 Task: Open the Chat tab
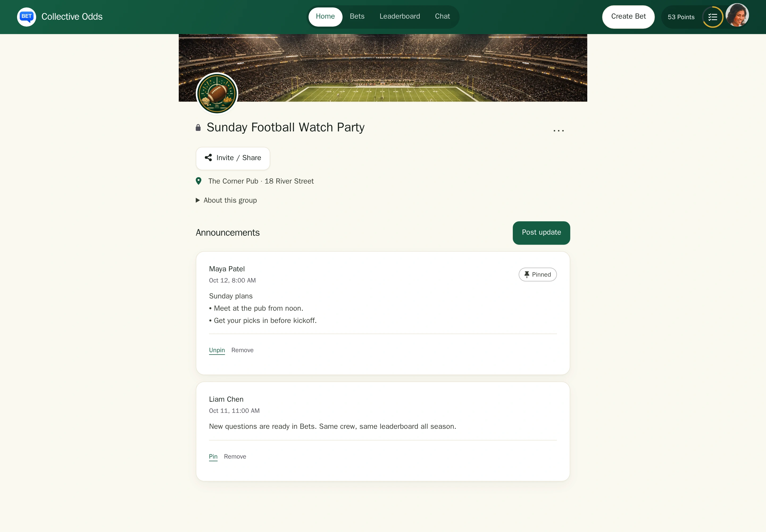pos(442,16)
